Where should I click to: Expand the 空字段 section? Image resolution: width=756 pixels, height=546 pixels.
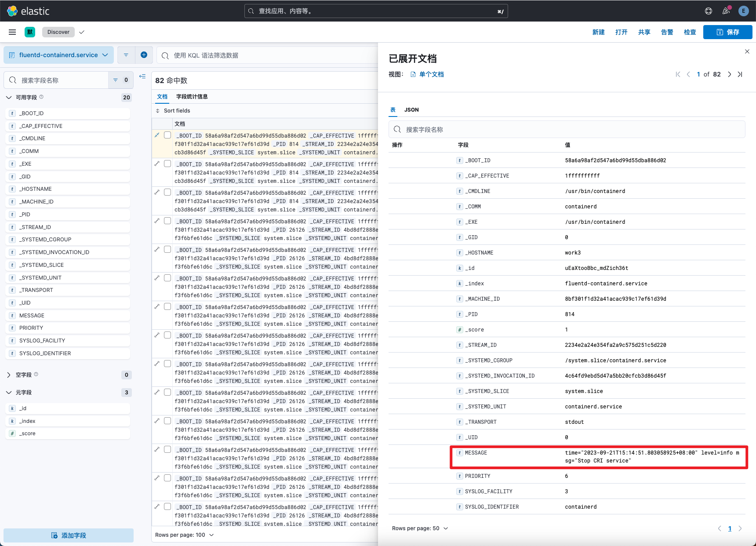(x=9, y=375)
